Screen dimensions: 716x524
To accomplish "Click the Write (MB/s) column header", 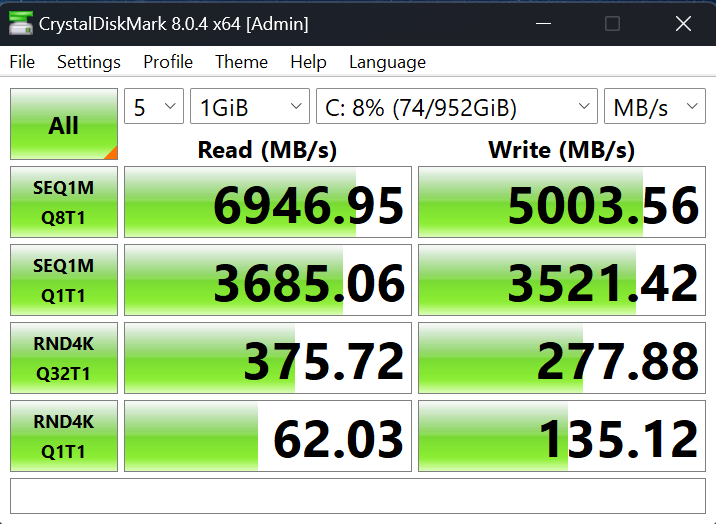I will (562, 150).
